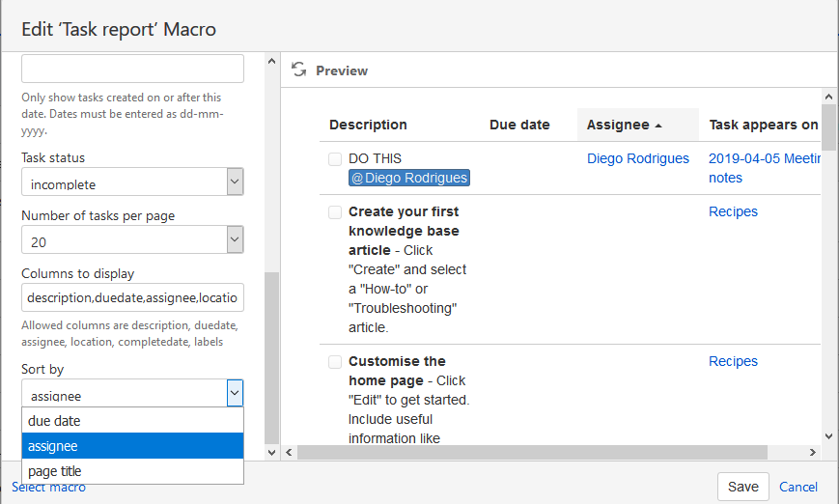Tick the Create your first knowledge base article checkbox
The height and width of the screenshot is (504, 839).
point(335,211)
